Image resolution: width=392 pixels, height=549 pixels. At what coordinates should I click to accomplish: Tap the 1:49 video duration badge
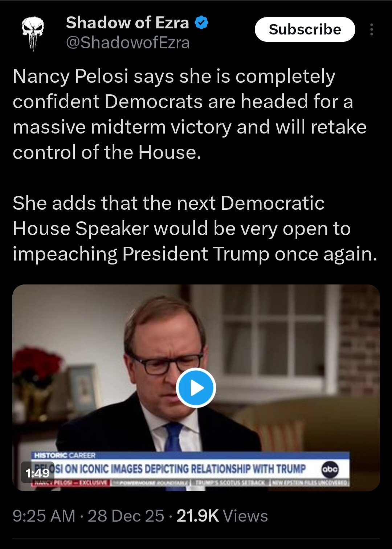coord(38,472)
